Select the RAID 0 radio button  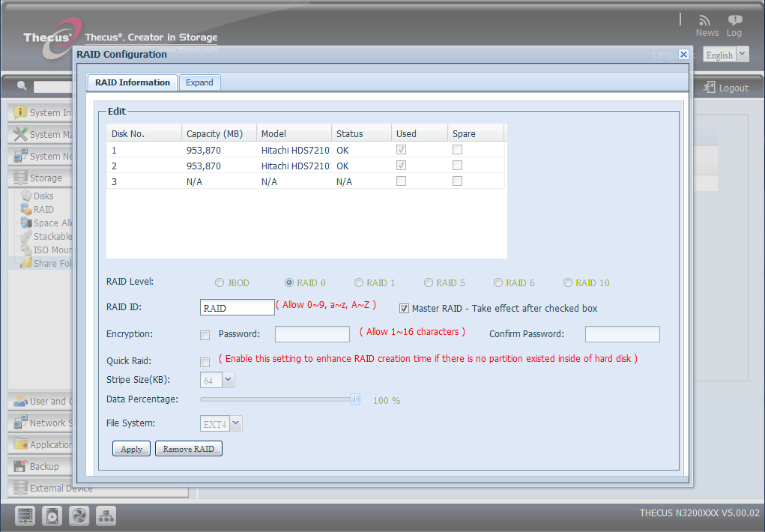pyautogui.click(x=289, y=282)
